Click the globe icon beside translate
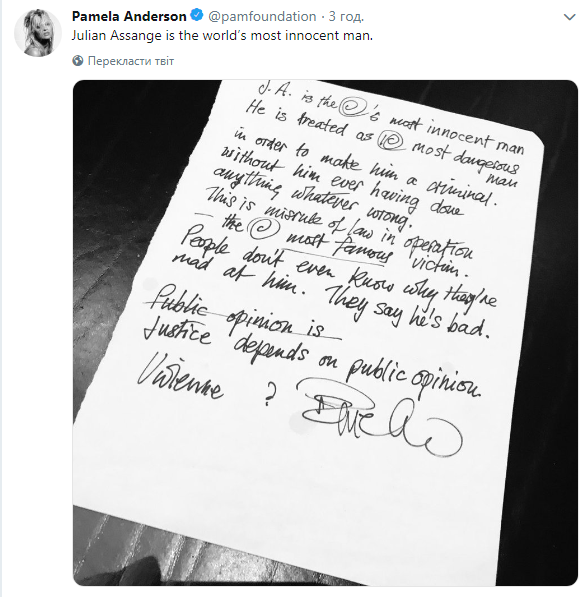 tap(78, 61)
